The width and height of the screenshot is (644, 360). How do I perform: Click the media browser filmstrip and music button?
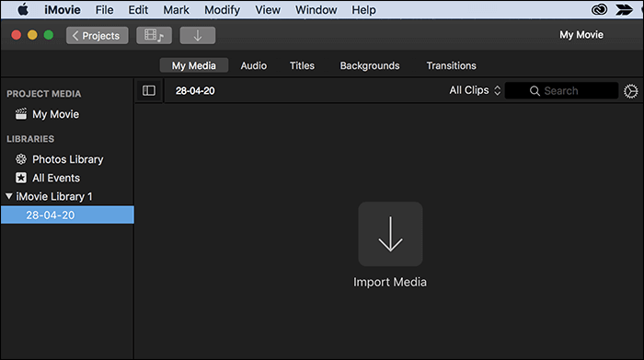tap(154, 35)
